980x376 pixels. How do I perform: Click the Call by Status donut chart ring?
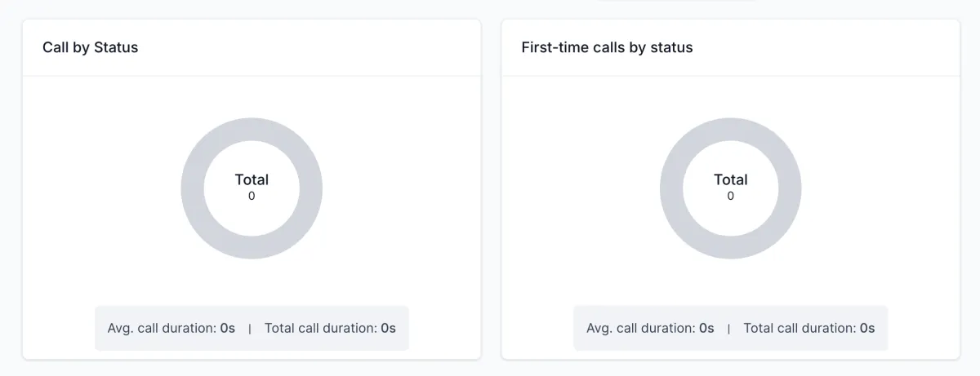pyautogui.click(x=192, y=188)
